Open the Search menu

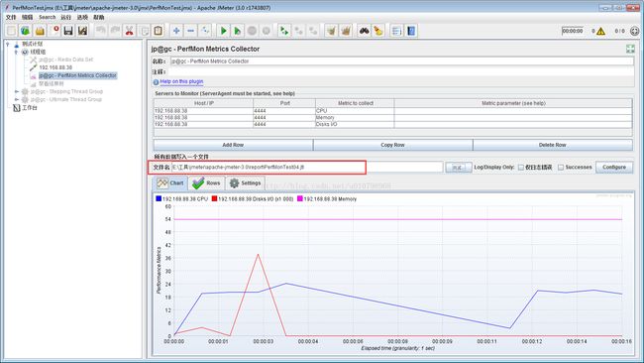click(47, 17)
